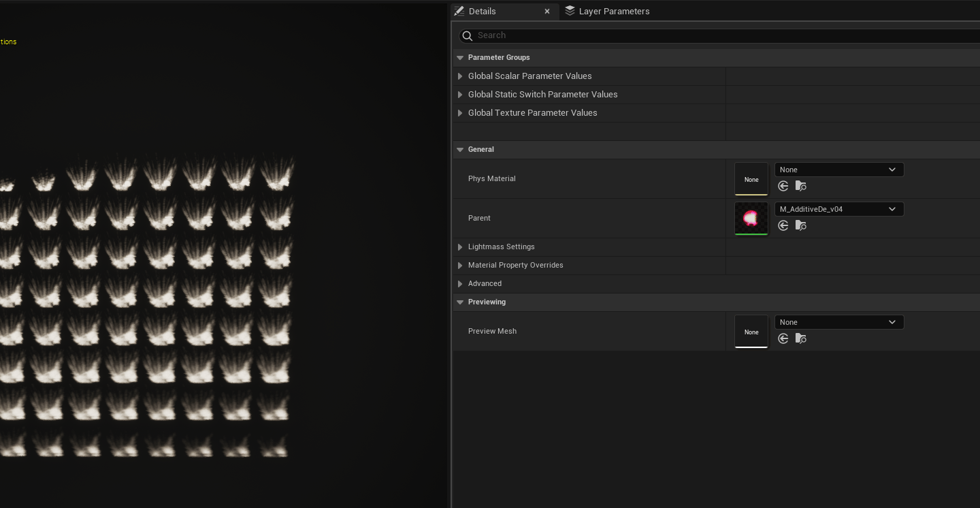Viewport: 980px width, 508px height.
Task: Click the search magnifier icon in Details
Action: [x=467, y=35]
